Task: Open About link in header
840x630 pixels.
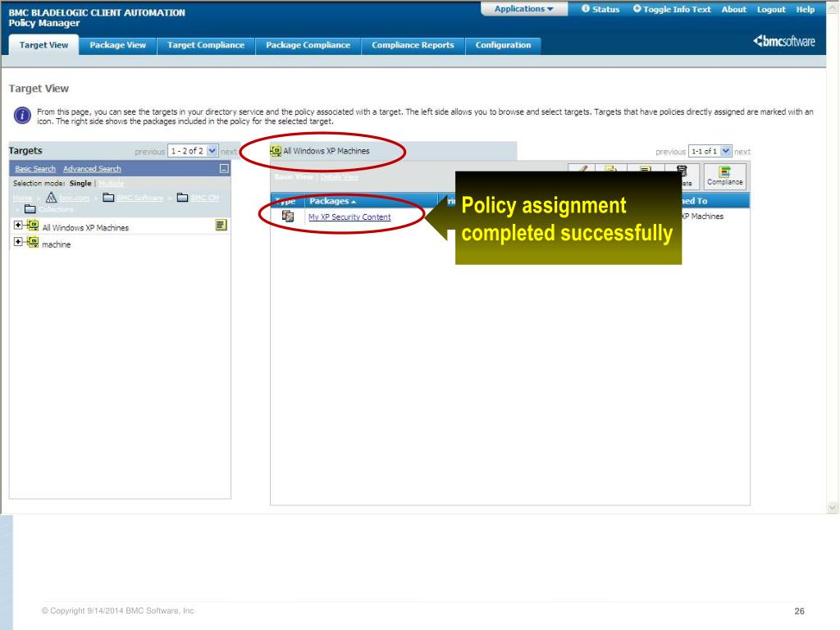Action: tap(734, 9)
